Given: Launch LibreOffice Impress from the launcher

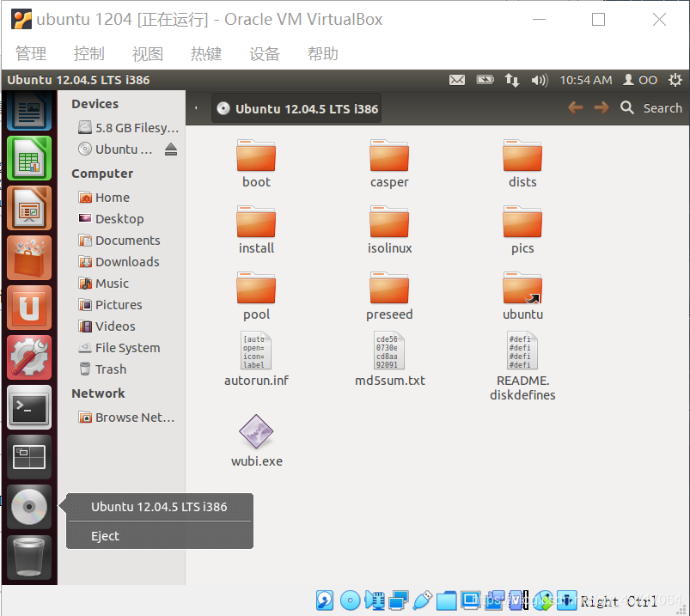Looking at the screenshot, I should (x=29, y=208).
